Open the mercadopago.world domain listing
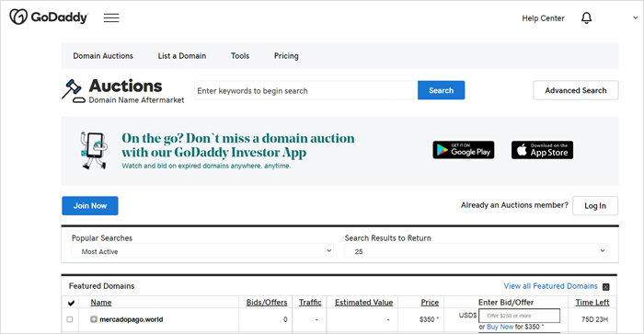Viewport: 644px width, 334px height. [x=131, y=319]
